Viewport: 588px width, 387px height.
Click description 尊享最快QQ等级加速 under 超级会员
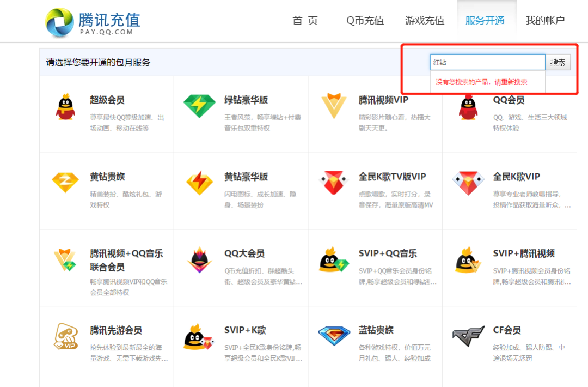pos(127,123)
